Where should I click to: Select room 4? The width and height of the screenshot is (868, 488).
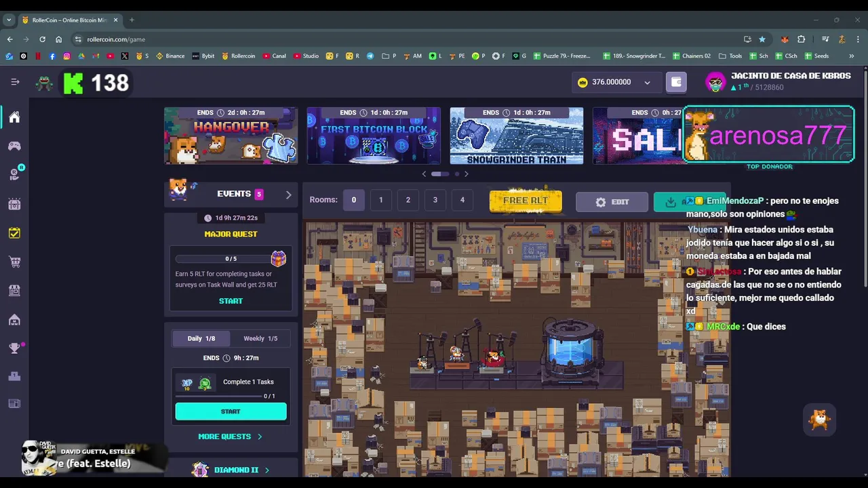462,200
